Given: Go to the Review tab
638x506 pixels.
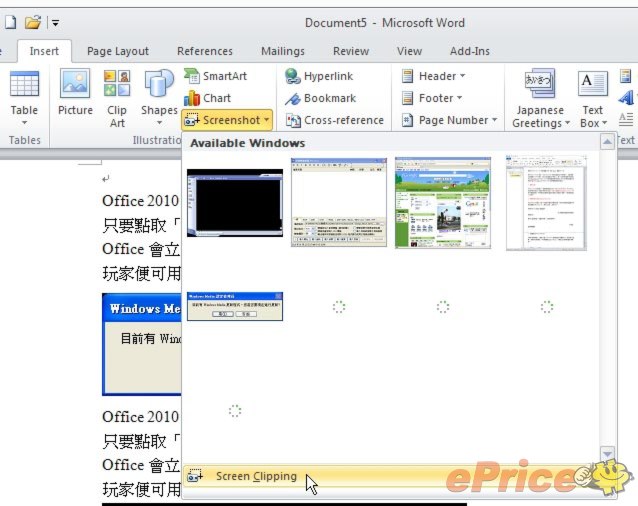Looking at the screenshot, I should tap(351, 51).
